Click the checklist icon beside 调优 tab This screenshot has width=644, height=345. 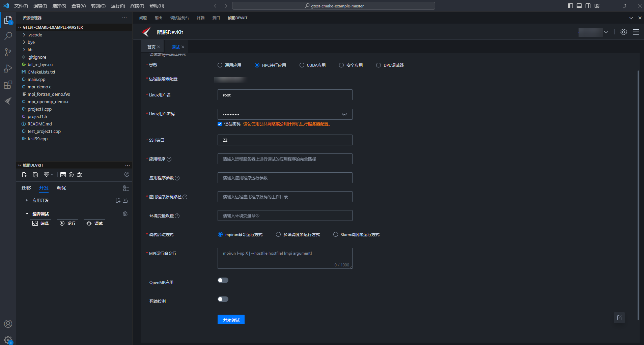click(126, 188)
